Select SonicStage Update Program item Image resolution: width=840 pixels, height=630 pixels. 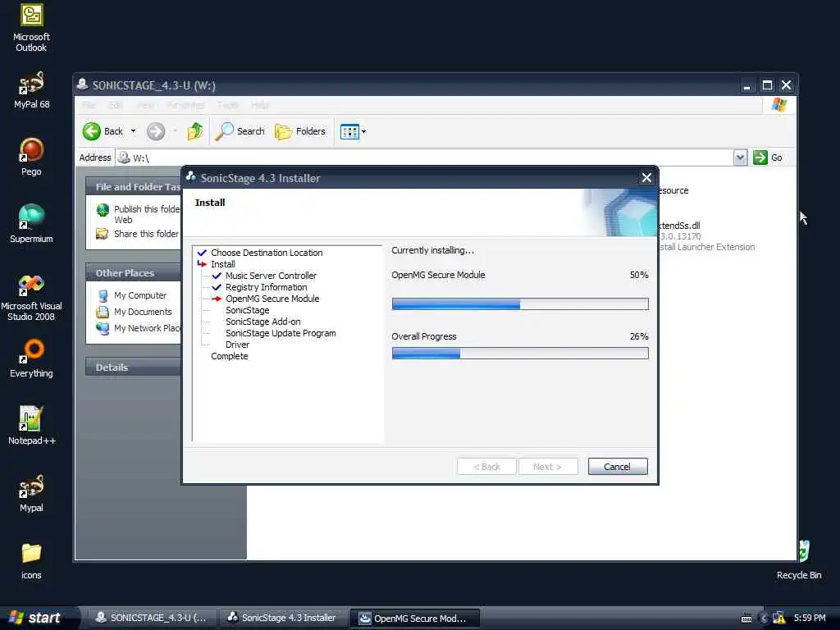coord(281,333)
